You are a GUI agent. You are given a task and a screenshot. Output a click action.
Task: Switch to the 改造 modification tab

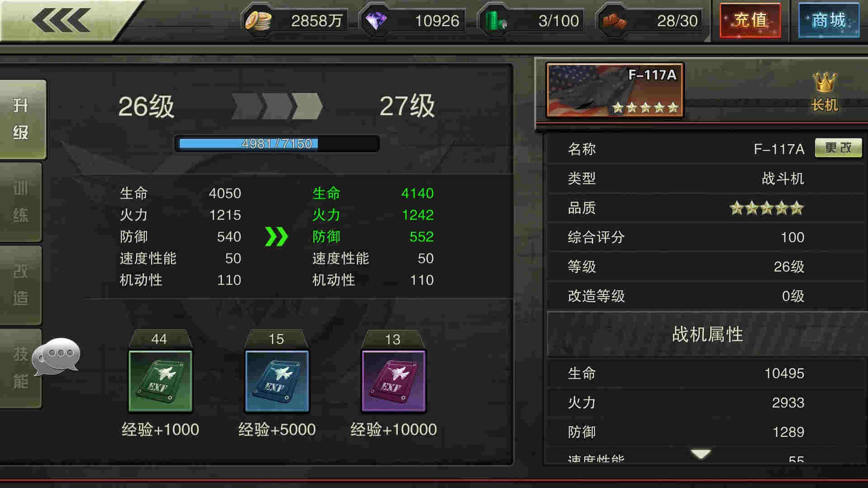tap(21, 285)
